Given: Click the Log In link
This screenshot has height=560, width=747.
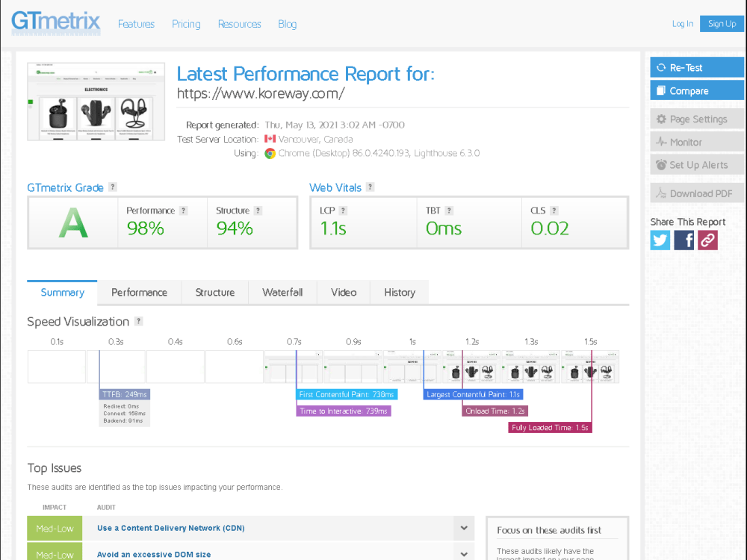Looking at the screenshot, I should click(x=682, y=24).
